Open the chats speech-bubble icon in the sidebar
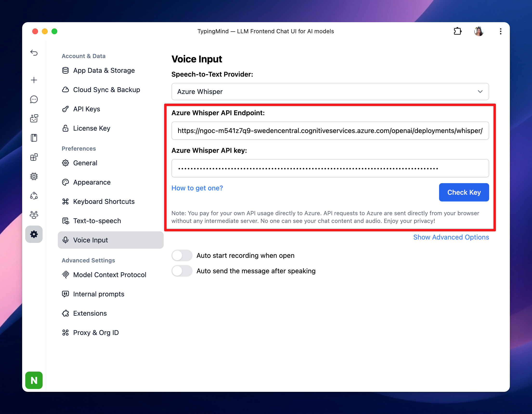Screen dimensions: 532x414 coord(34,99)
